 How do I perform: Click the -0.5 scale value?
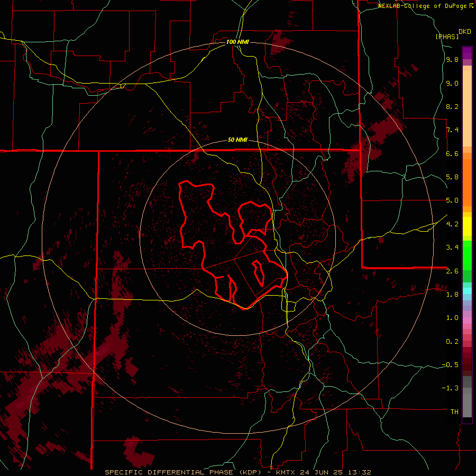pyautogui.click(x=450, y=365)
